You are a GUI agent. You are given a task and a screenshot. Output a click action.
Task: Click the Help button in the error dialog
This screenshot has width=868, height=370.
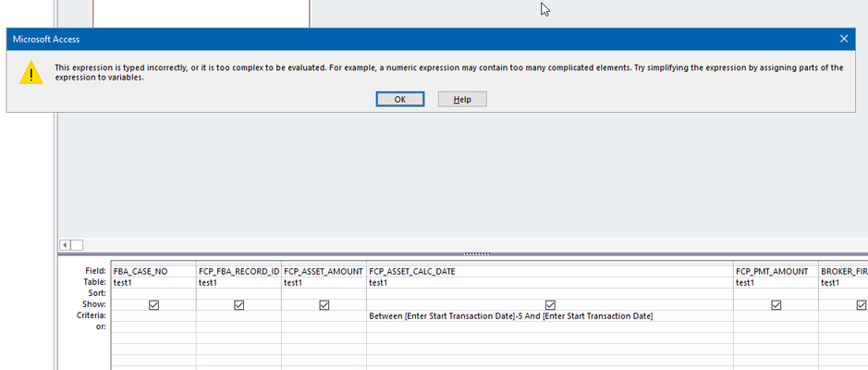(462, 99)
